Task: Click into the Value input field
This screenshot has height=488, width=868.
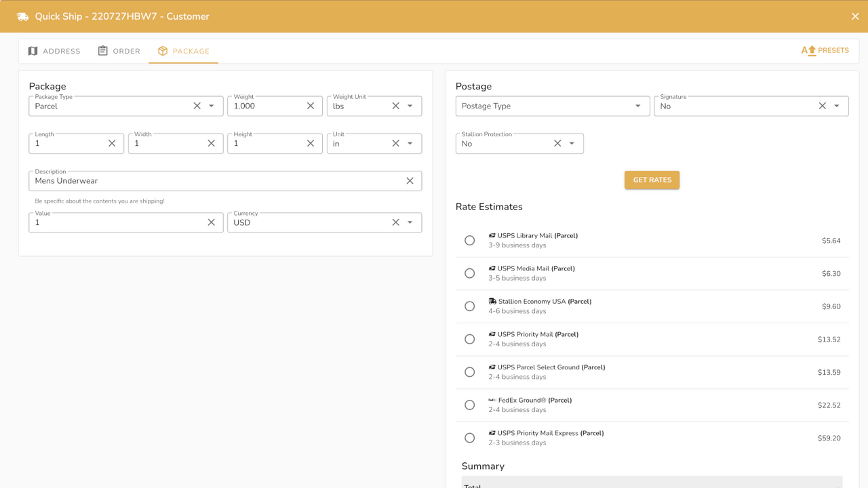Action: [x=118, y=222]
